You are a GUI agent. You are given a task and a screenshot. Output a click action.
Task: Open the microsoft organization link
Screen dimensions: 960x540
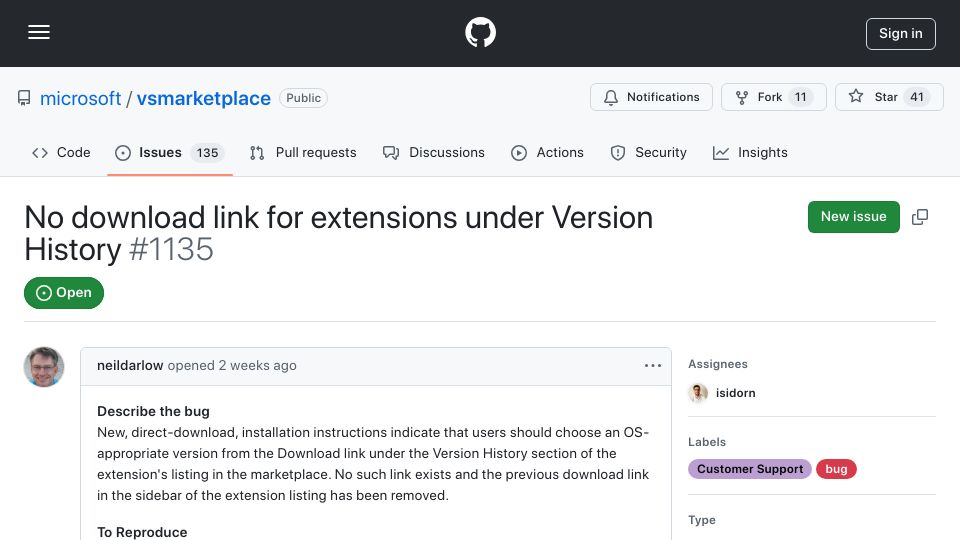tap(80, 98)
